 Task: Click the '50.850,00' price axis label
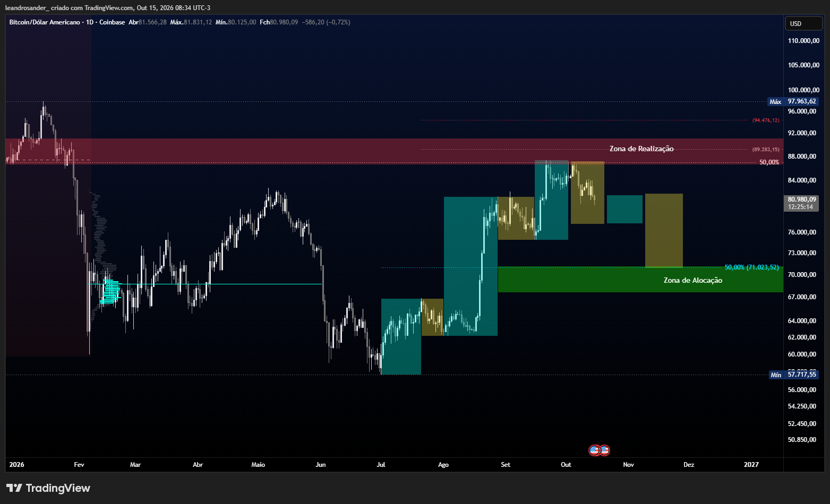pos(802,440)
